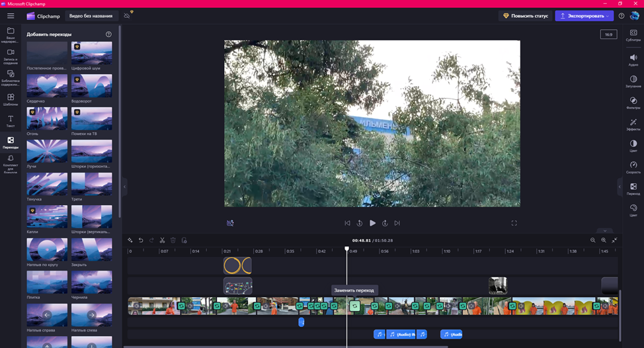Skip to the end of video
644x348 pixels.
pyautogui.click(x=397, y=223)
